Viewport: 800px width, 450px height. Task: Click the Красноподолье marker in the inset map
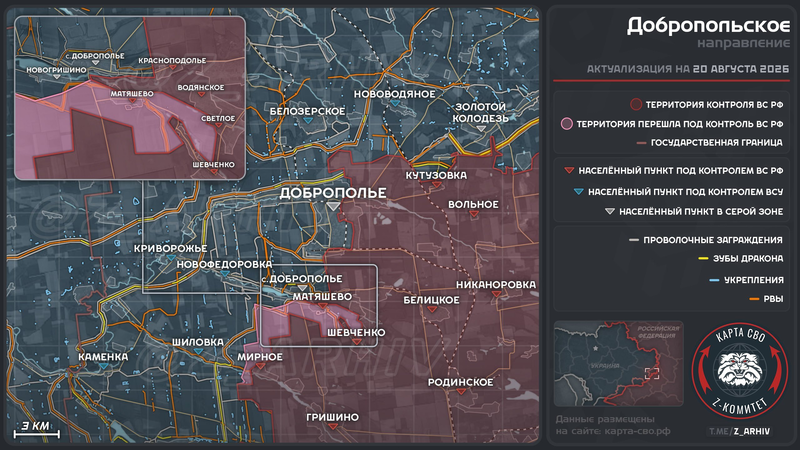(172, 67)
